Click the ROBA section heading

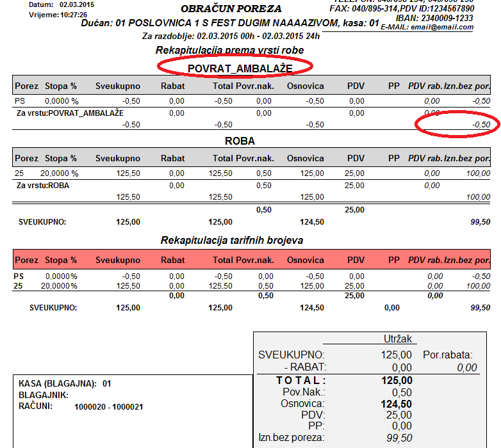tap(240, 141)
